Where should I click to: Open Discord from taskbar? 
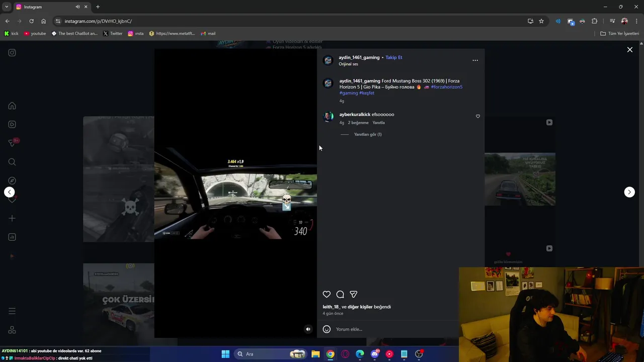(375, 354)
